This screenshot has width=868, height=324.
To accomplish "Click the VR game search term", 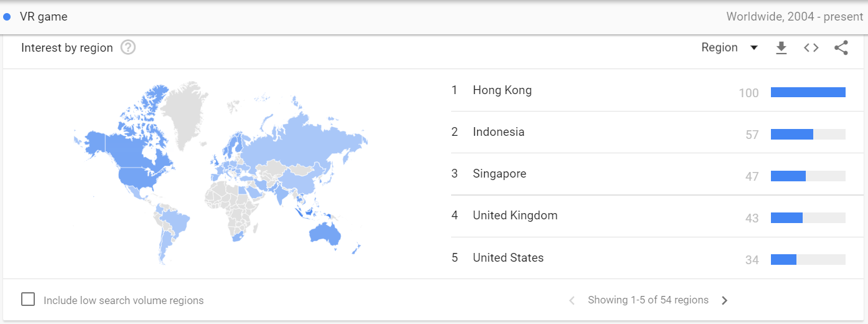I will click(x=44, y=17).
